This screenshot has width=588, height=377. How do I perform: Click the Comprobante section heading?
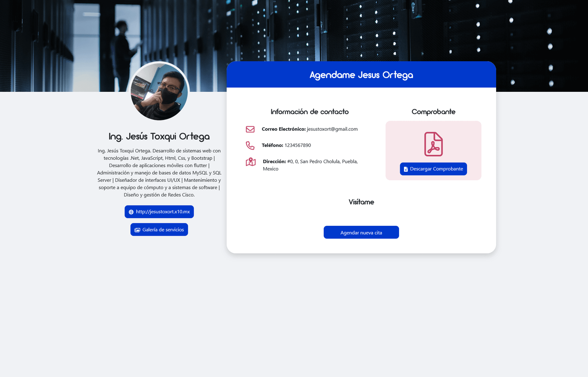(433, 112)
